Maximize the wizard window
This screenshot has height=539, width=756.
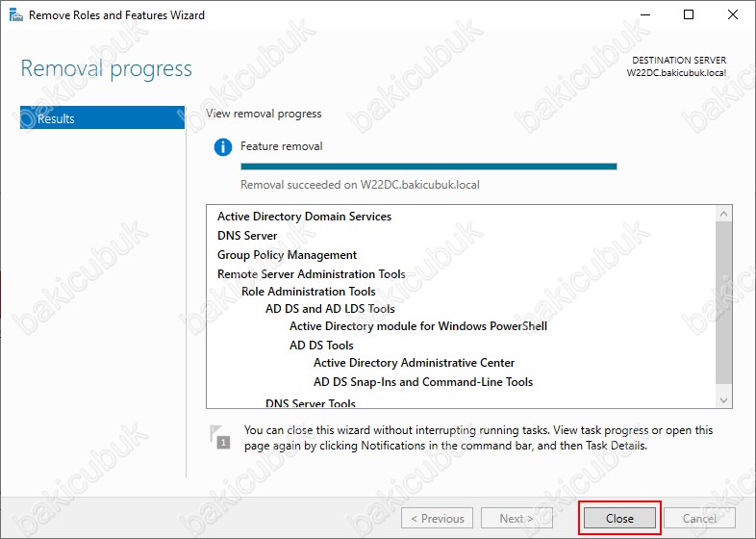pos(689,15)
